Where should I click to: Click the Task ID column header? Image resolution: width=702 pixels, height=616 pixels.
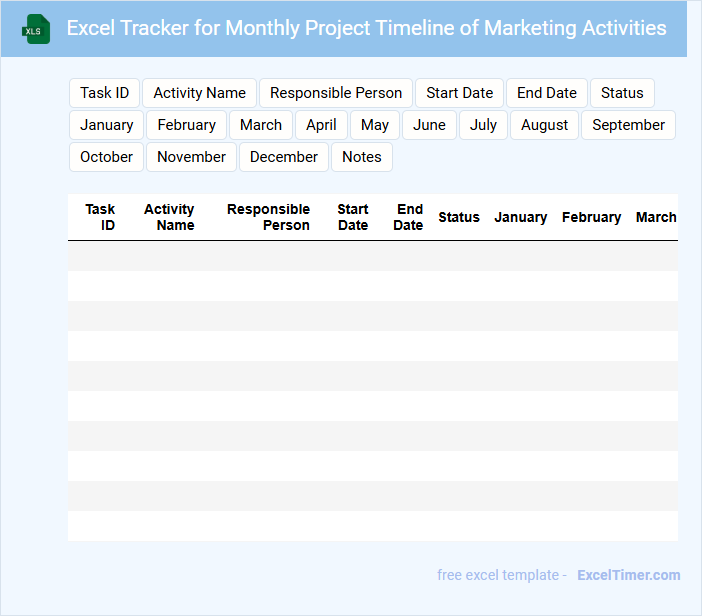[x=100, y=217]
